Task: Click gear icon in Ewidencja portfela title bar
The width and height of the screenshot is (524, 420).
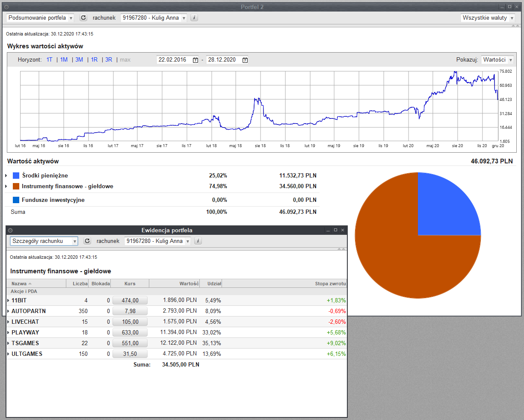Action: click(10, 230)
